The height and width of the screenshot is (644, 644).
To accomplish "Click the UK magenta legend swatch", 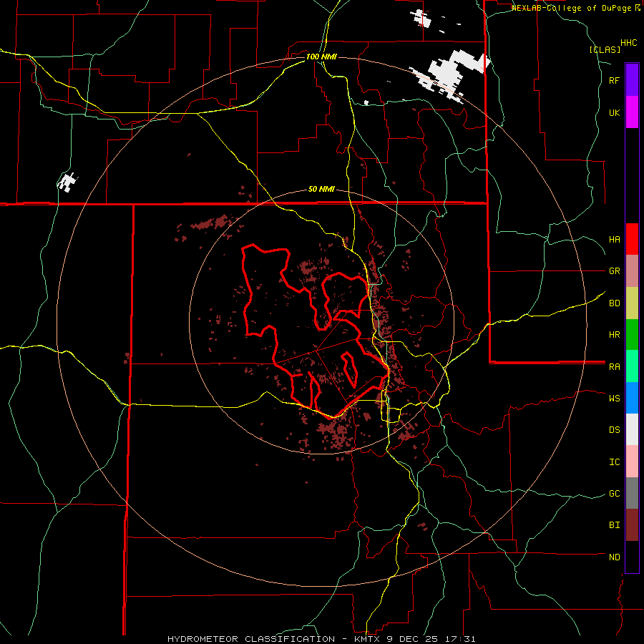I will pyautogui.click(x=632, y=112).
